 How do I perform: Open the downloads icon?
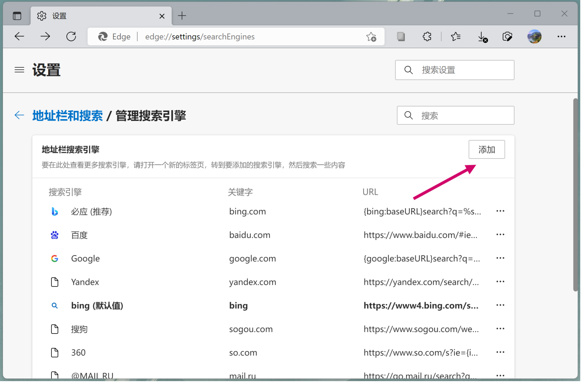click(x=482, y=37)
